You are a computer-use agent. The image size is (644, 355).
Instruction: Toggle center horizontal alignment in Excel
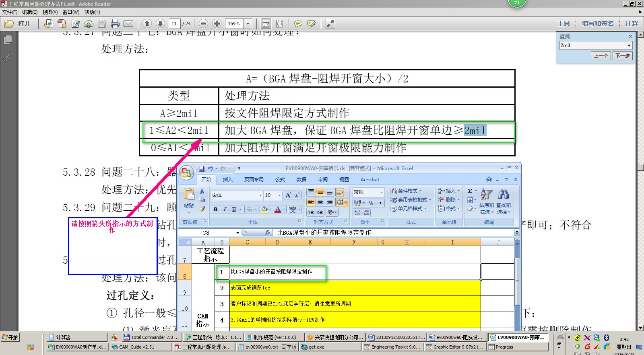point(320,202)
